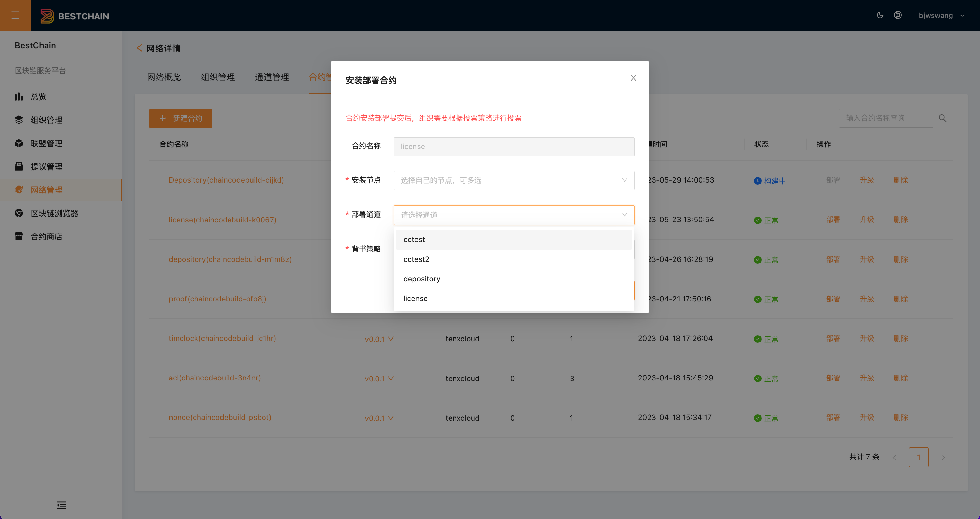
Task: Open the acl(chaincodebuild-3n4nr) contract link
Action: click(x=215, y=378)
